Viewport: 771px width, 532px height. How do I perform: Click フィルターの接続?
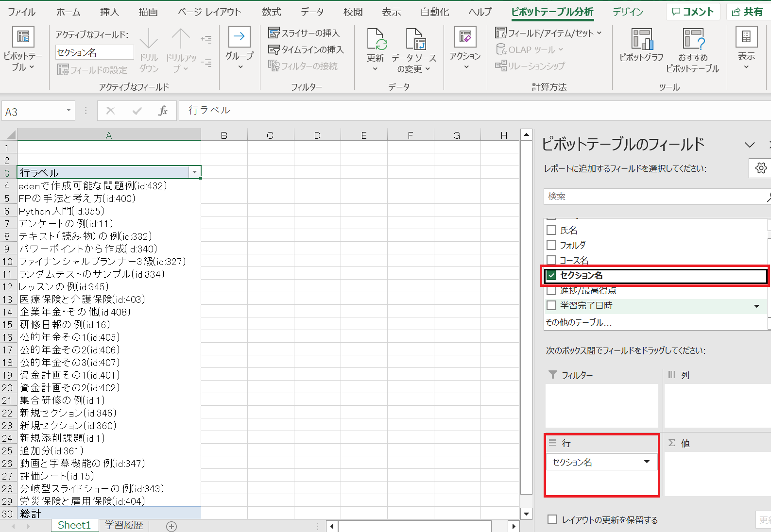pyautogui.click(x=303, y=66)
